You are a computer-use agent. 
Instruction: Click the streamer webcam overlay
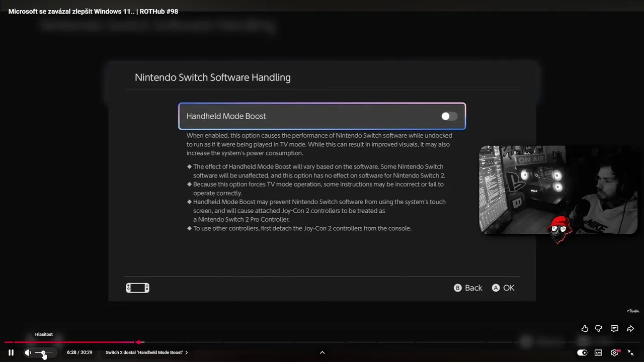(x=558, y=190)
